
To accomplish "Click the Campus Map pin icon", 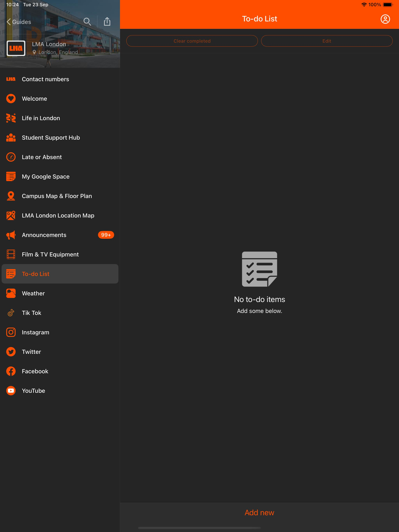I will [x=11, y=196].
